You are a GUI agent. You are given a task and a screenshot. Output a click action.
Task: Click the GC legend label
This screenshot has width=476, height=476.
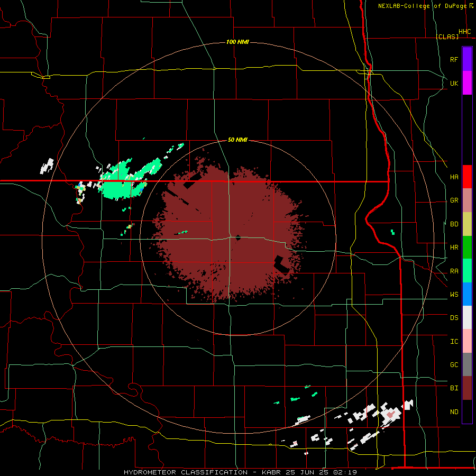click(454, 365)
